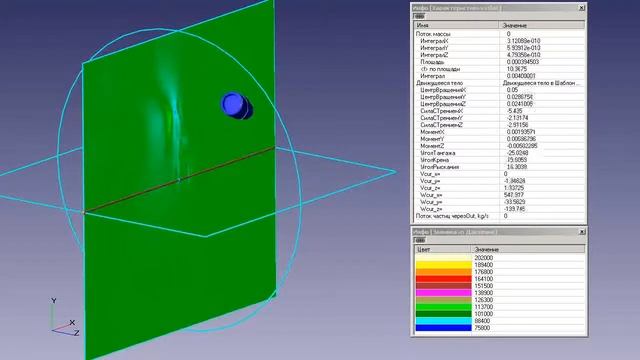
Task: Select the 'ЦентрВращенияY' row
Action: [499, 97]
